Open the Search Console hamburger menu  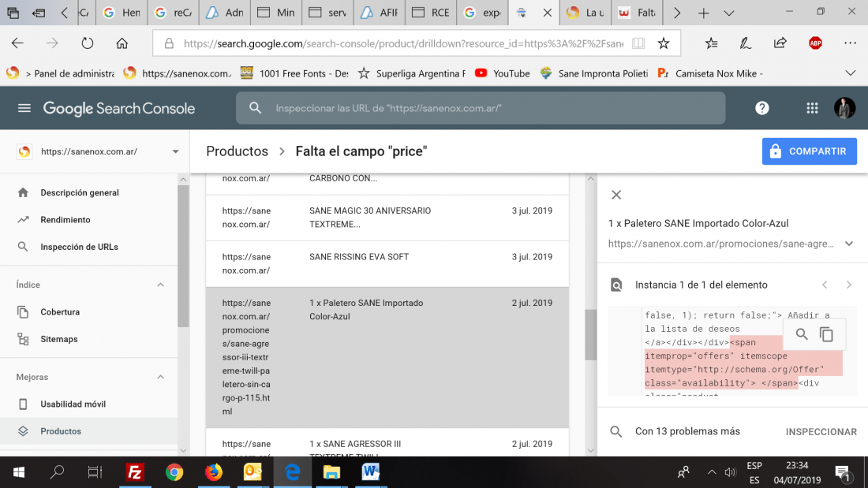pos(24,108)
